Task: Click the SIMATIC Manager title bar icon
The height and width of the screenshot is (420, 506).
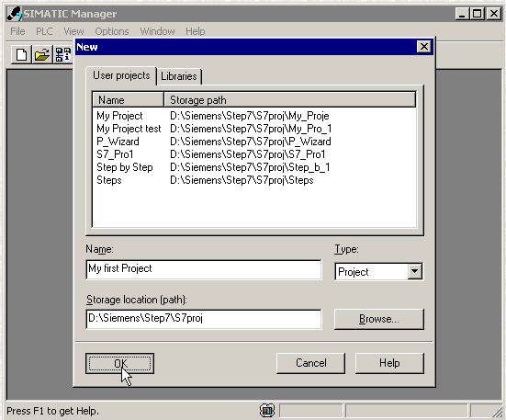Action: [14, 14]
